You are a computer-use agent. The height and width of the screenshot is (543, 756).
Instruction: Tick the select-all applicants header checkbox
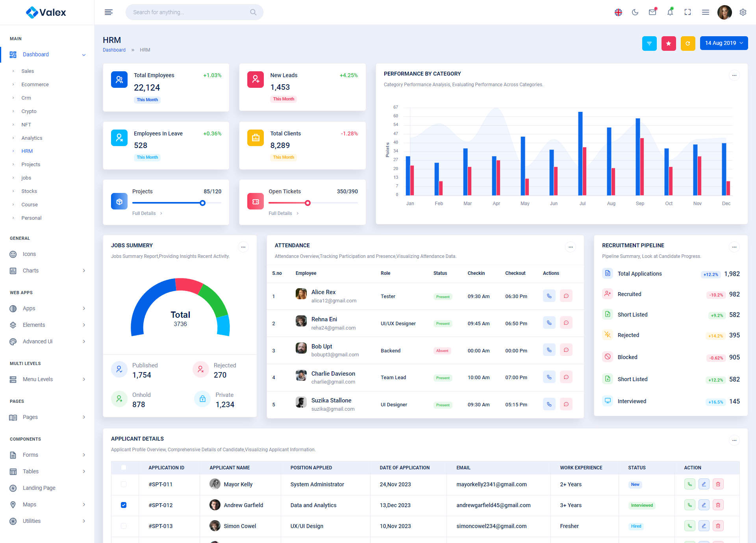tap(124, 467)
